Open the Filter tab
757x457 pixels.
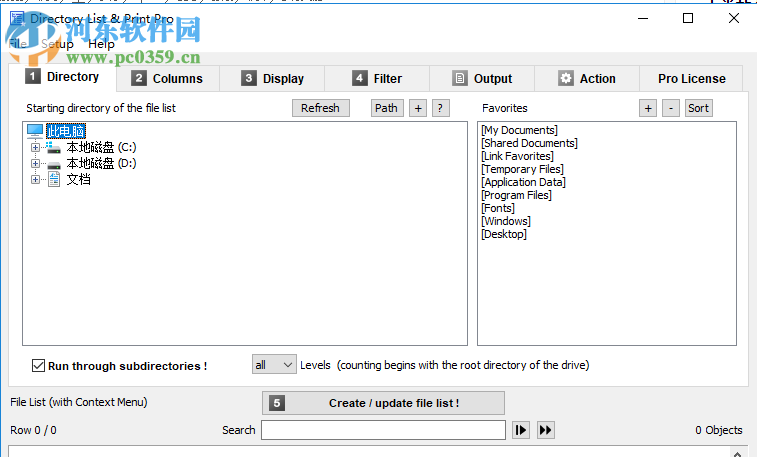[377, 79]
